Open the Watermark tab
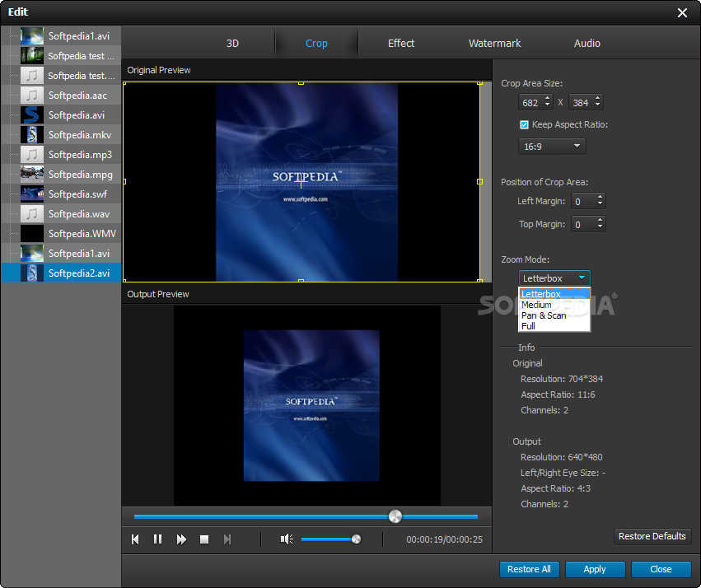 click(494, 44)
